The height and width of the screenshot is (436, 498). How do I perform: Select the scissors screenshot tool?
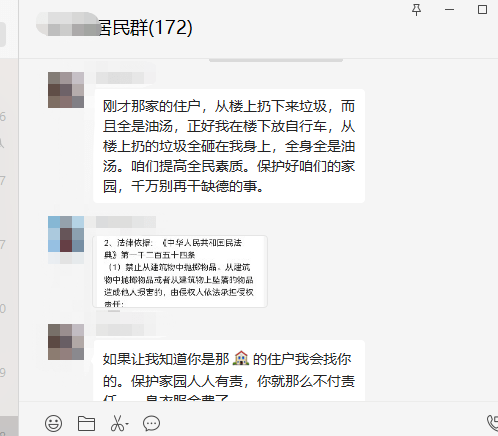[117, 423]
